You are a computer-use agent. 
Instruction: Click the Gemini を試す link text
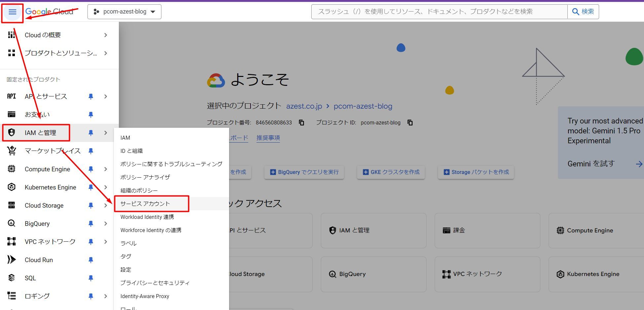pos(591,164)
